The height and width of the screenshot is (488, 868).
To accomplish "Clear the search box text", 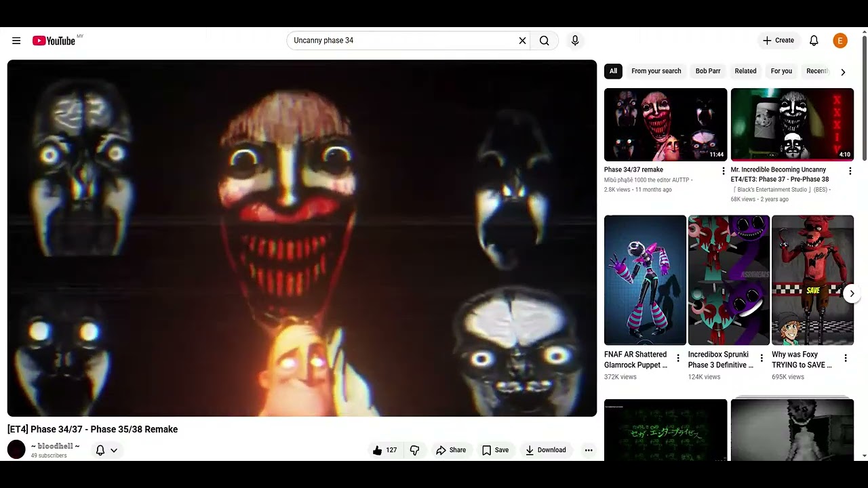I will point(522,41).
